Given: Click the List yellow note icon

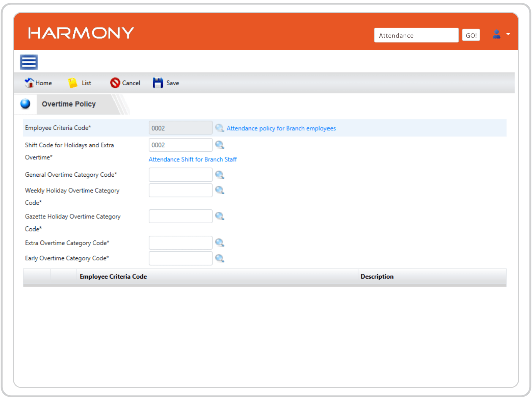Looking at the screenshot, I should [72, 83].
